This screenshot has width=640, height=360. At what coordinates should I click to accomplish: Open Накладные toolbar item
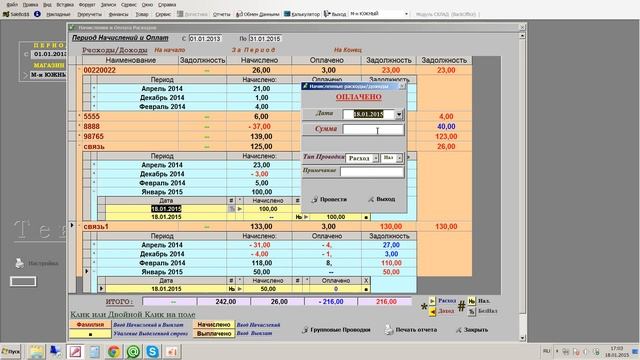pos(58,14)
